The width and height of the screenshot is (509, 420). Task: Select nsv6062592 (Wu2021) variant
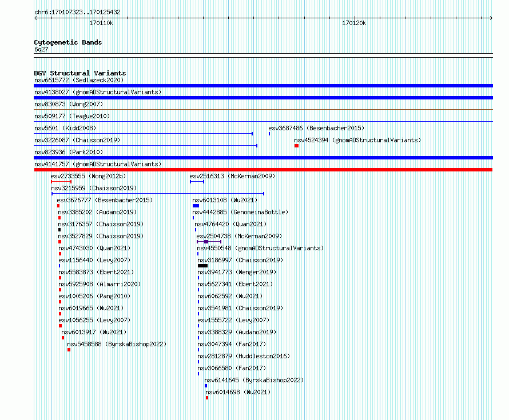(230, 296)
